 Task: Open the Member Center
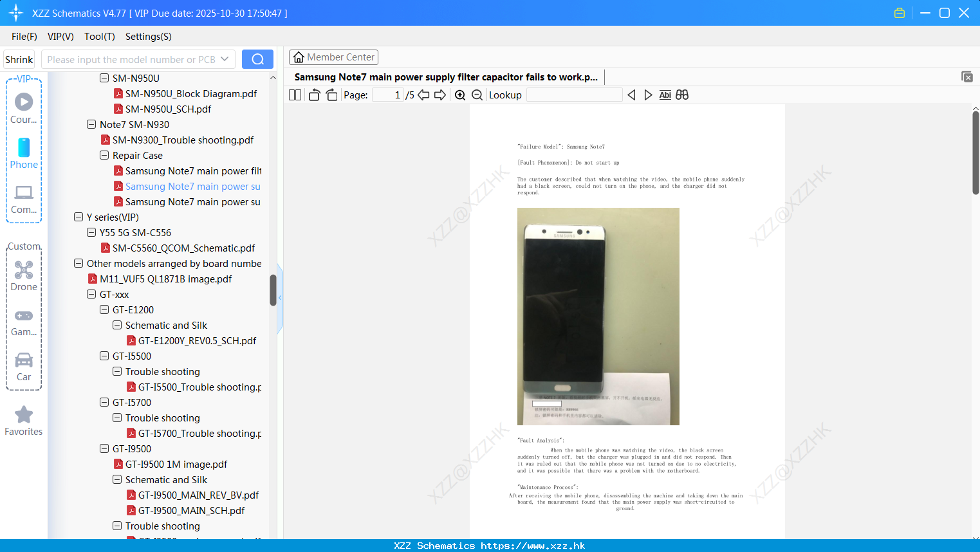point(333,57)
